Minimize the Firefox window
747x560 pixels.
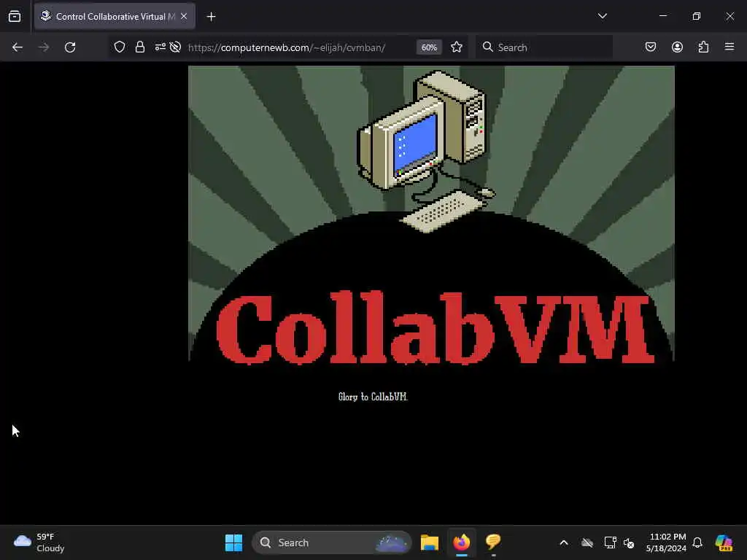point(662,16)
